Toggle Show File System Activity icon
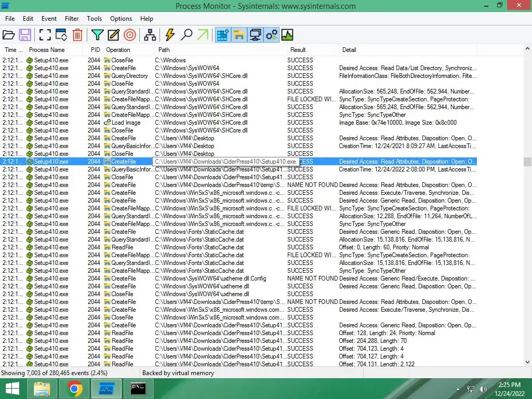 click(239, 35)
